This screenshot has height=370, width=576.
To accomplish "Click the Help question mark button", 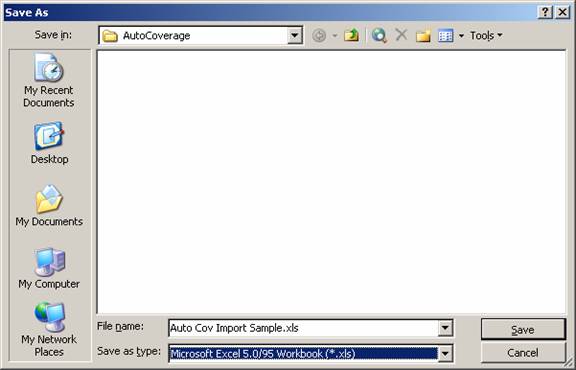I will pyautogui.click(x=545, y=12).
